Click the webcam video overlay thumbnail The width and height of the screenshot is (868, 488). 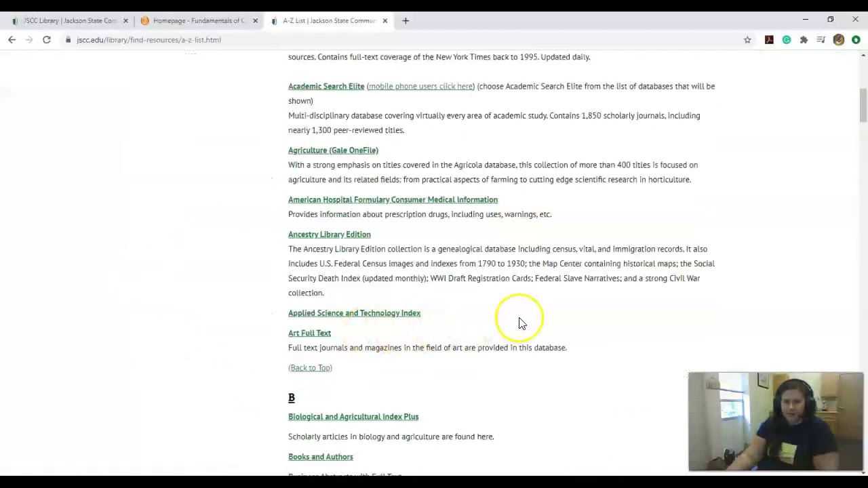[x=776, y=421]
